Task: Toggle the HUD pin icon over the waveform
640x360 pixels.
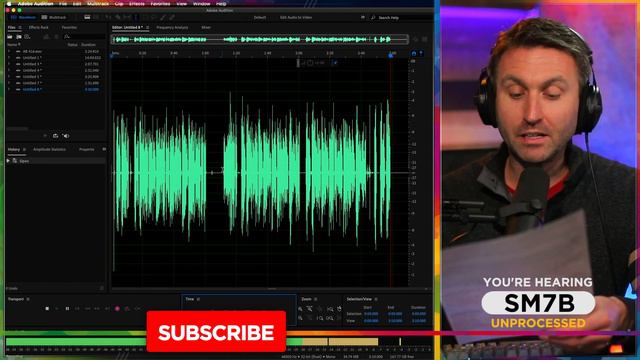Action: 335,62
